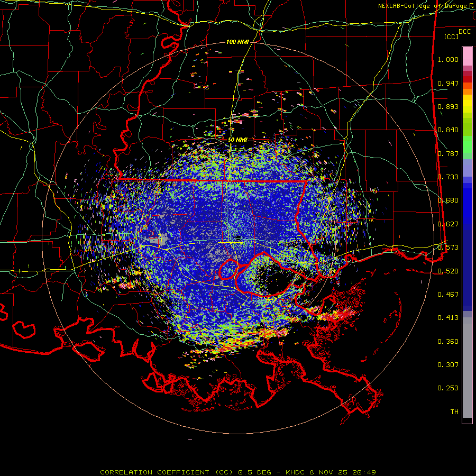Screen dimensions: 476x476
Task: Select the 0.893 scale value label
Action: click(x=448, y=106)
